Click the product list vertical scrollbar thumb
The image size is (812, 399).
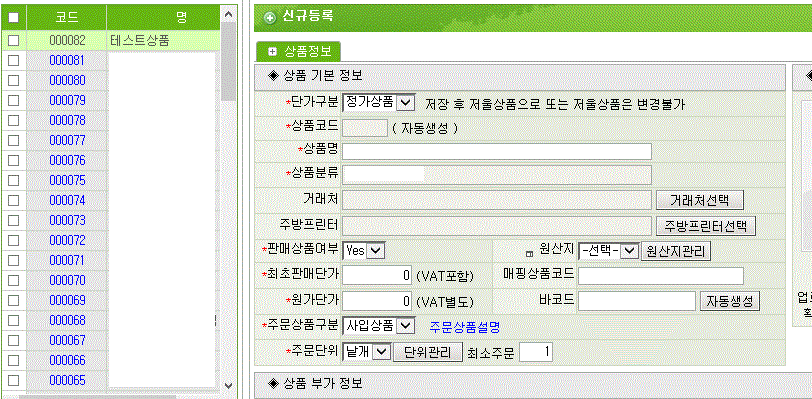coord(228,62)
